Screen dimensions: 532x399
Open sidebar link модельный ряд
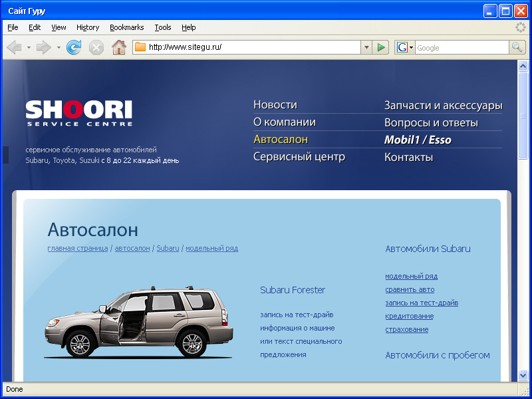coord(411,277)
